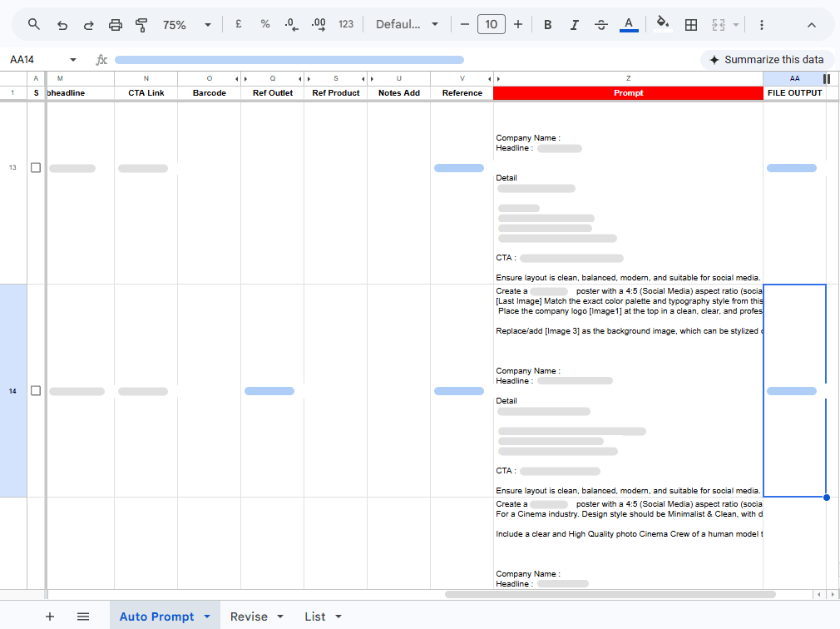
Task: Collapse the toolbar with the chevron
Action: coord(812,25)
